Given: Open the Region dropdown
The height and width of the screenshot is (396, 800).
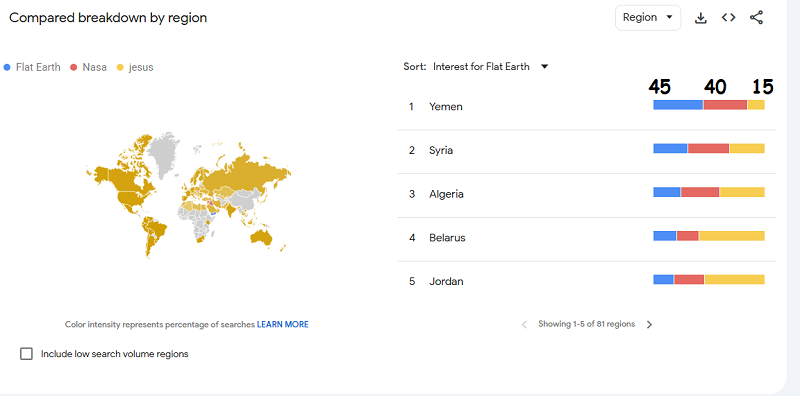Looking at the screenshot, I should point(648,18).
